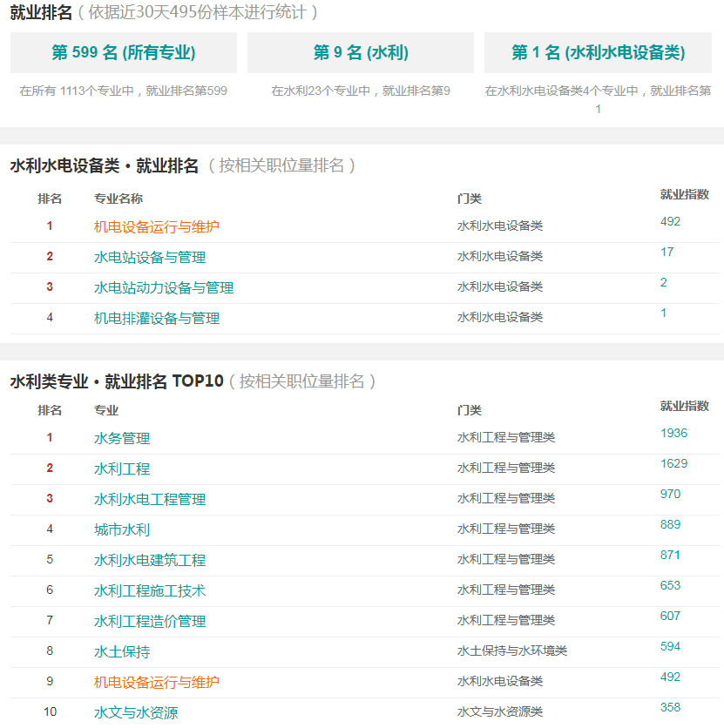Click 水利水电设备类 in the 机电排灌设备与管理 row
This screenshot has height=728, width=724.
pos(500,317)
